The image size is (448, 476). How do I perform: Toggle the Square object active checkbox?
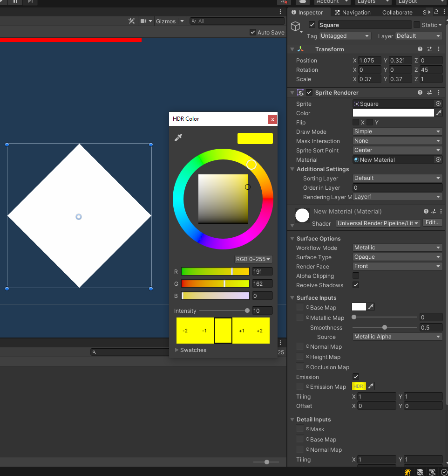coord(312,25)
